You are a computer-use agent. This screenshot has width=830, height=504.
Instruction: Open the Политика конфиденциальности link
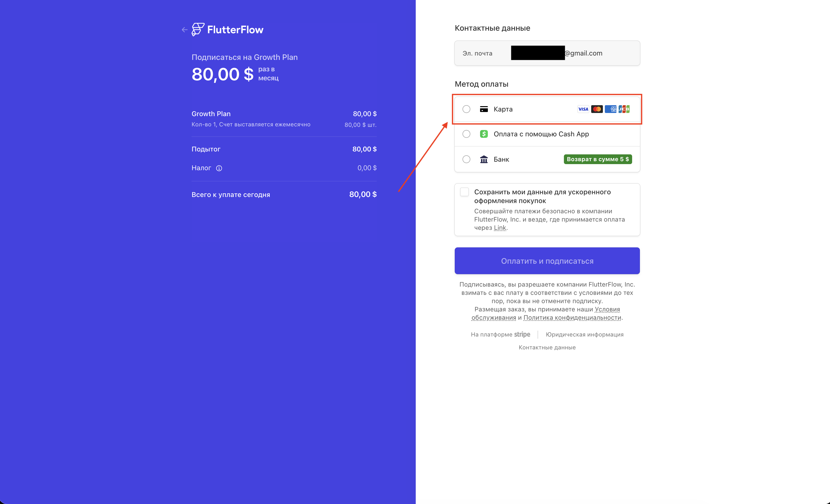coord(572,317)
